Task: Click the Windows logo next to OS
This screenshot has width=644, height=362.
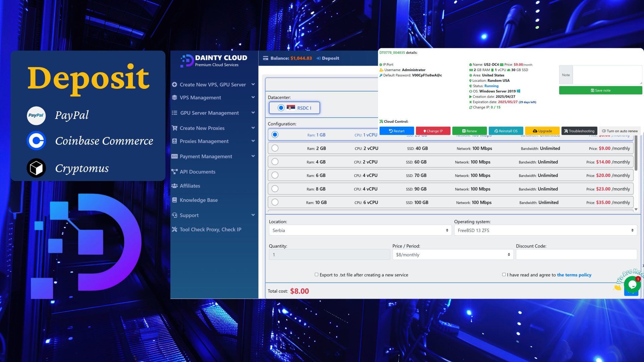Action: tap(519, 91)
